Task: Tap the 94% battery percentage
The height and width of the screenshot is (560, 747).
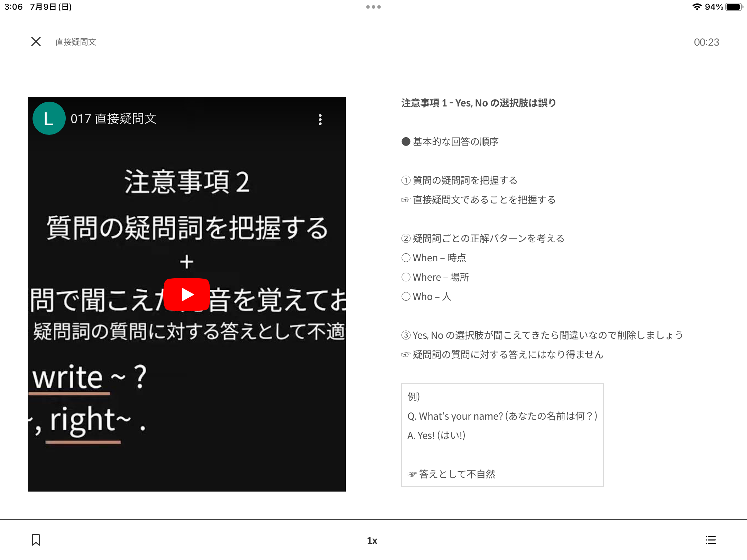Action: [714, 7]
